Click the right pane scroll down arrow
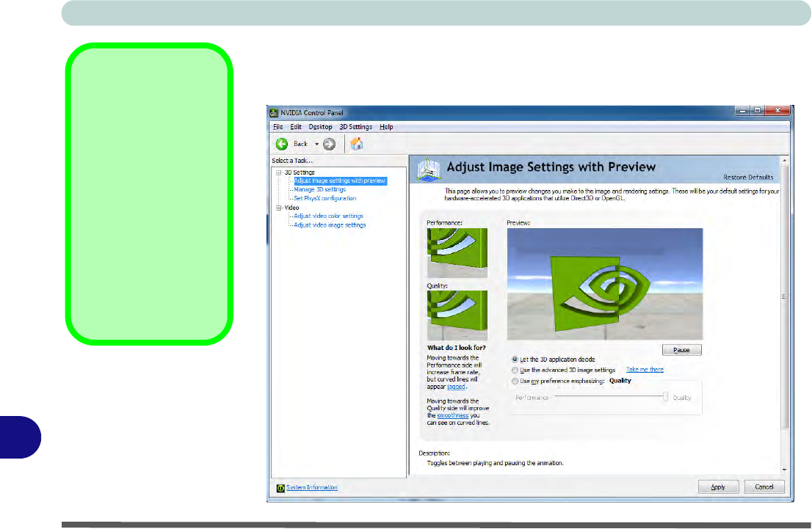Viewport: 812px width, 529px height. (784, 470)
